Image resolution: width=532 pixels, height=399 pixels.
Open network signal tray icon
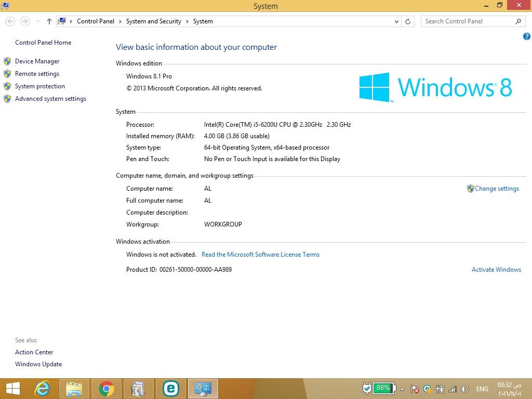[x=453, y=389]
